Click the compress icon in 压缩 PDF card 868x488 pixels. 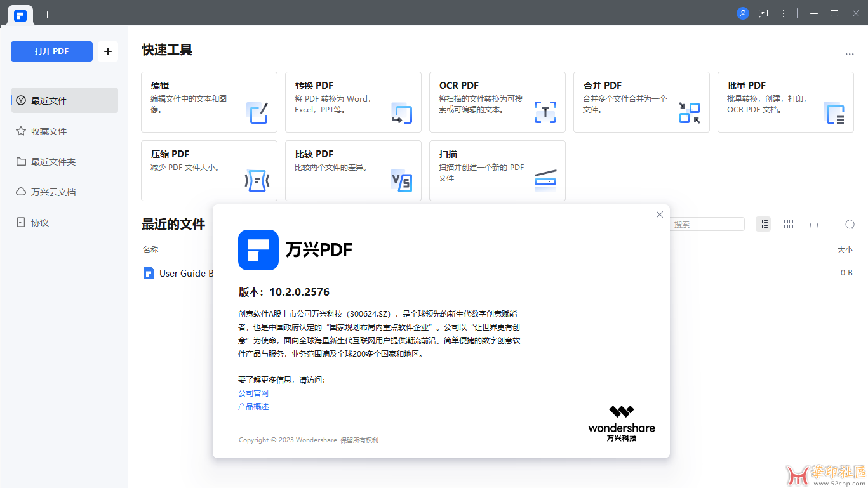tap(257, 181)
